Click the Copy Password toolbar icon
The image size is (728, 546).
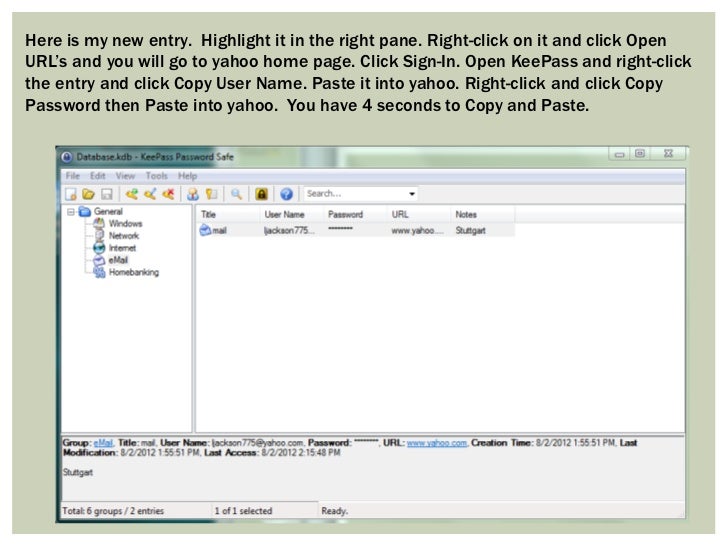coord(212,194)
